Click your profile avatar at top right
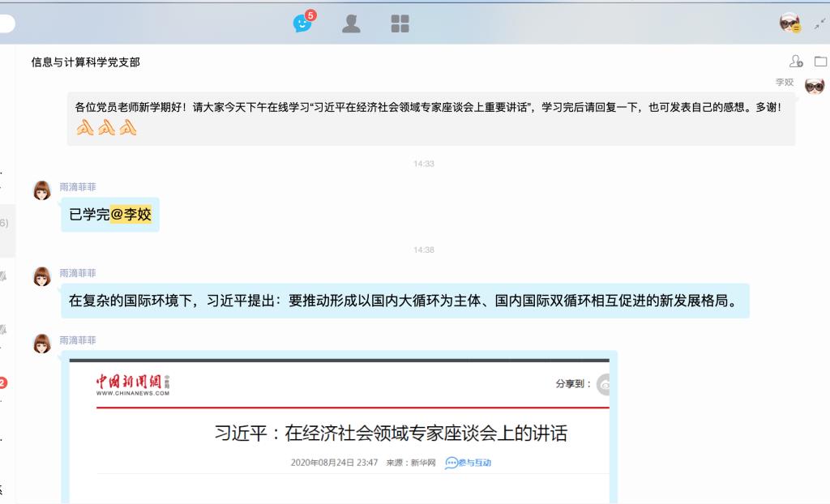 pyautogui.click(x=789, y=23)
